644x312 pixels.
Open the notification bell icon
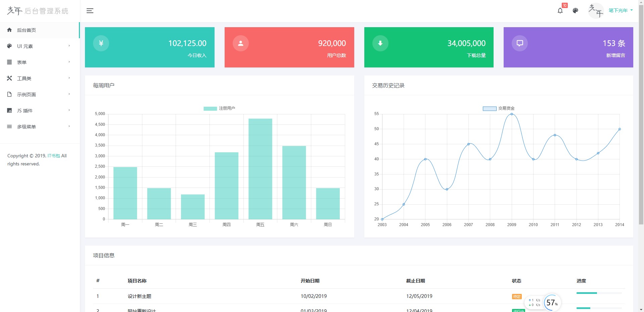point(560,11)
